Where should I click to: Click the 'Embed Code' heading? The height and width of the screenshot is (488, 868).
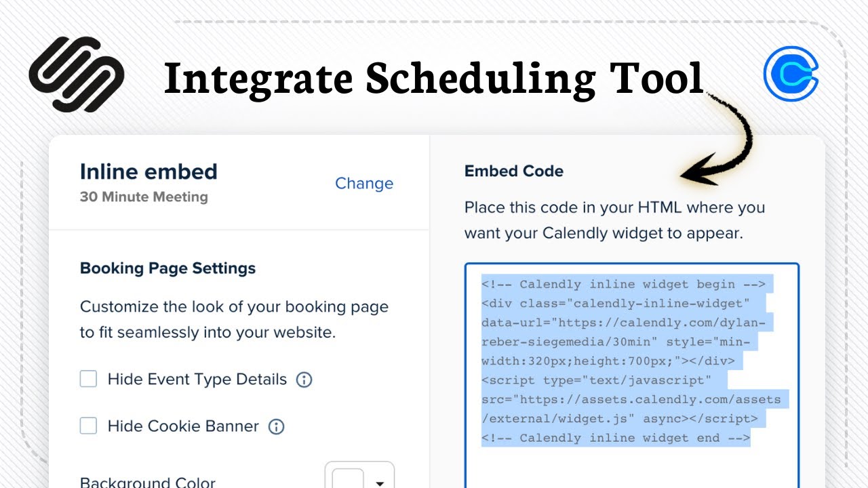514,171
